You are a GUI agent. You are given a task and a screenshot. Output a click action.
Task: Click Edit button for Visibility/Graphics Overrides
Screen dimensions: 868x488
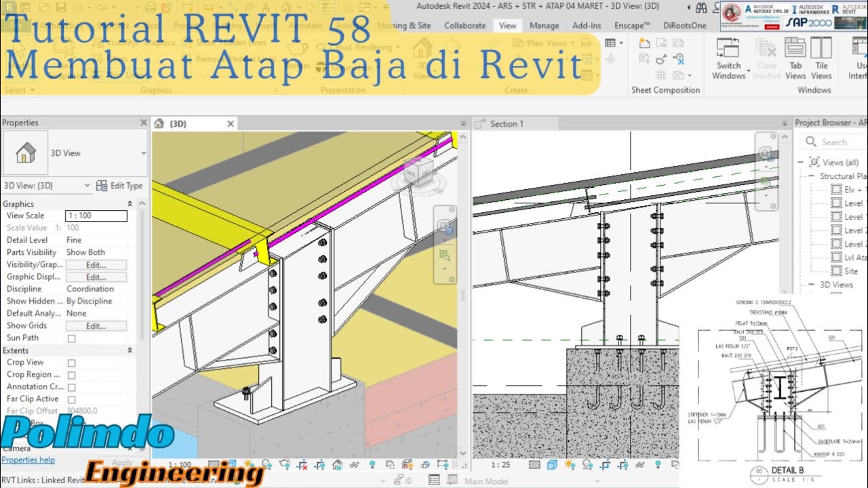click(x=96, y=265)
